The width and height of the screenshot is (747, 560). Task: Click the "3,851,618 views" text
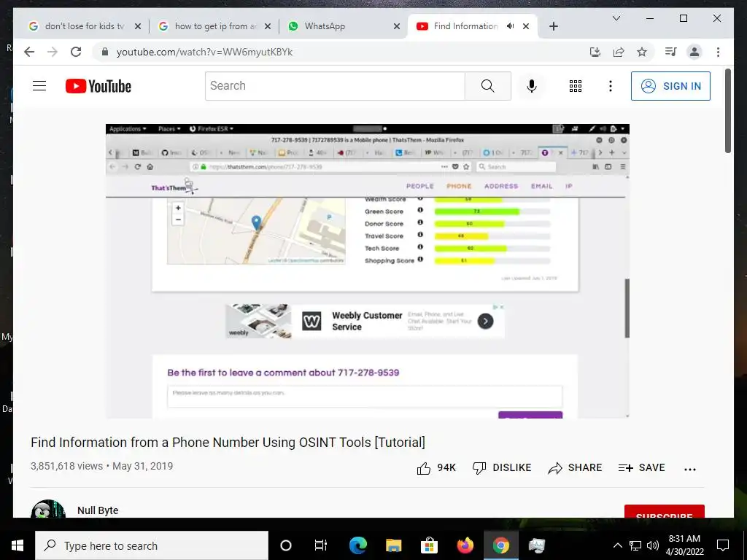pyautogui.click(x=66, y=466)
